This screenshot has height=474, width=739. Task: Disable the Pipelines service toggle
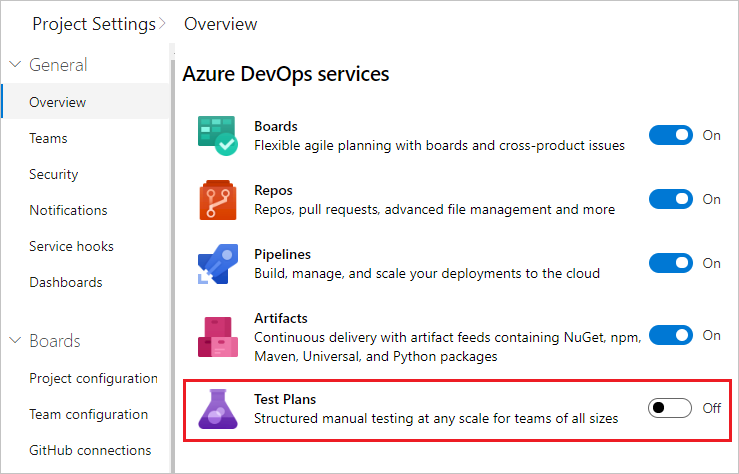coord(671,263)
